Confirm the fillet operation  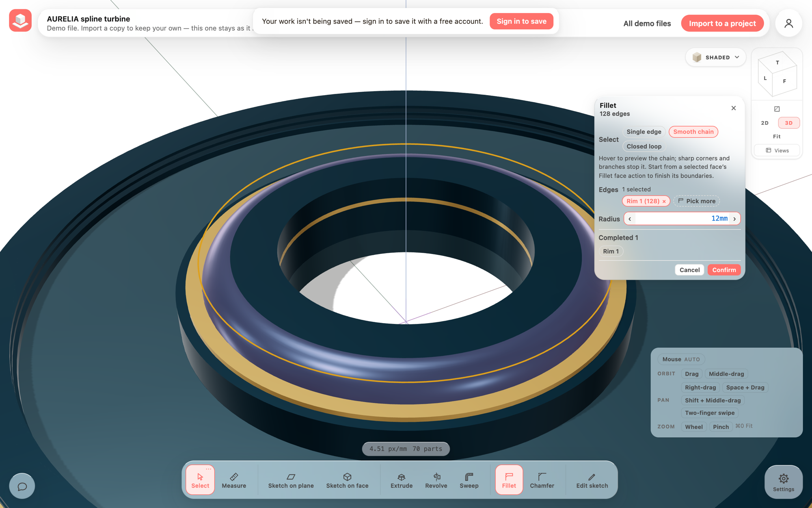[724, 270]
